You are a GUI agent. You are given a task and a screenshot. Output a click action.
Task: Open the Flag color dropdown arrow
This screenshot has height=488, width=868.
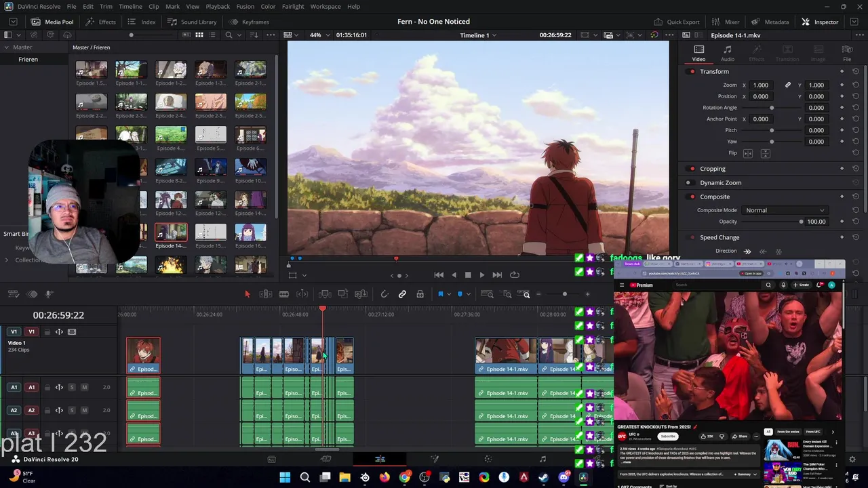point(448,294)
